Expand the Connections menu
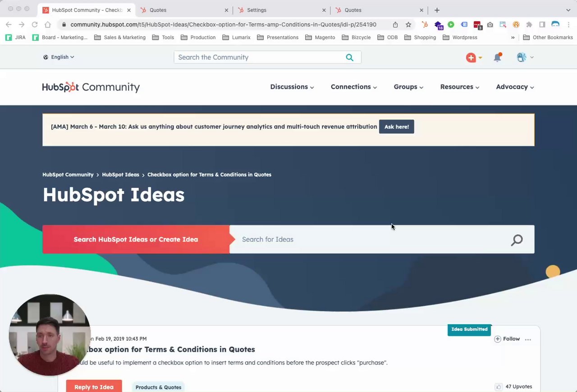Image resolution: width=577 pixels, height=392 pixels. click(x=354, y=87)
